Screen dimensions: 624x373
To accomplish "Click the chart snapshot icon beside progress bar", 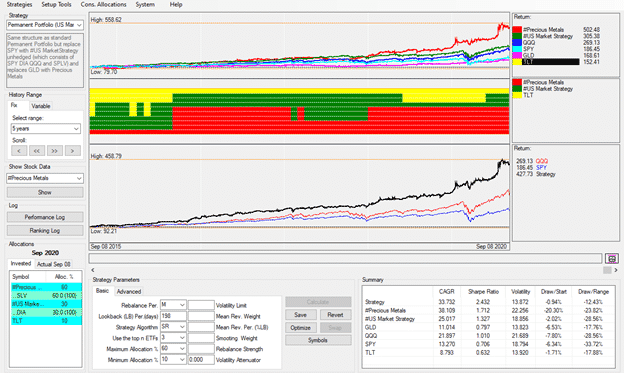I will coord(612,259).
